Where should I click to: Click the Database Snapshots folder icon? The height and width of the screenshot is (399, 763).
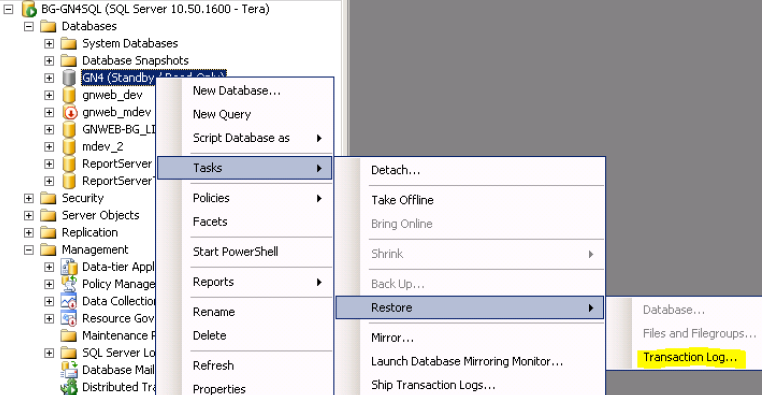[x=69, y=61]
